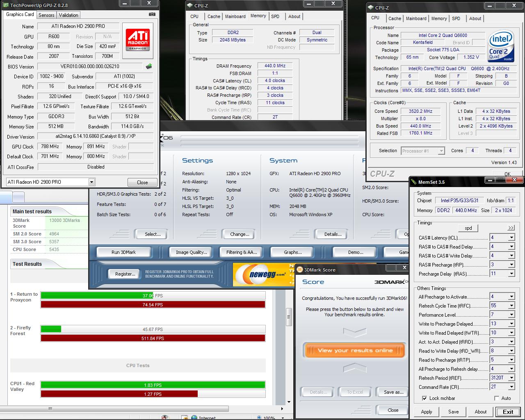The width and height of the screenshot is (525, 420).
Task: Click the GPU-Z screenshot camera icon
Action: (x=152, y=14)
